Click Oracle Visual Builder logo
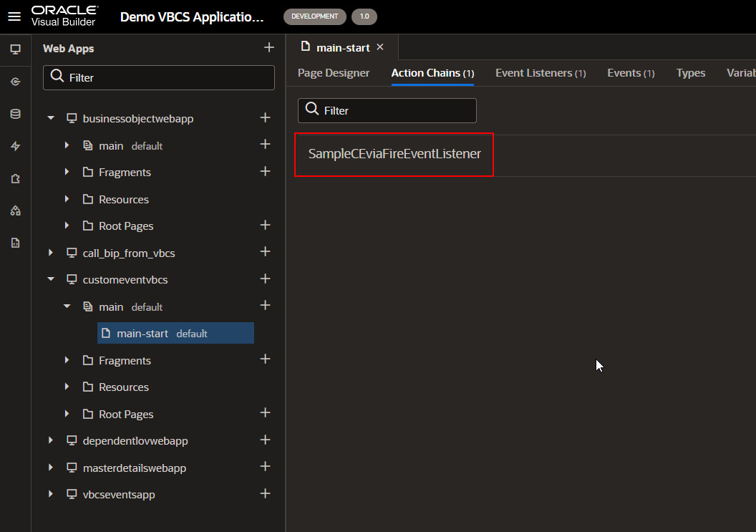 pos(64,16)
